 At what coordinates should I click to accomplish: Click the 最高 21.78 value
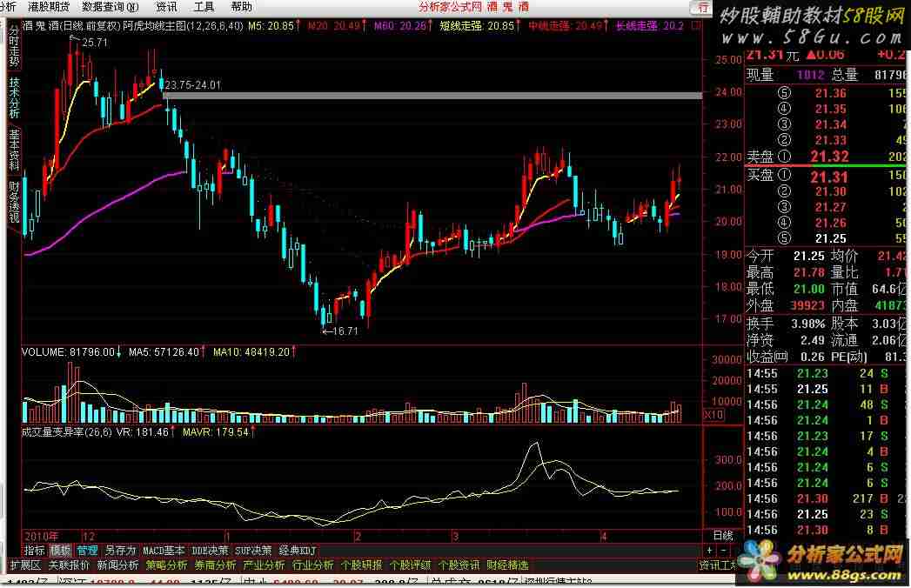pos(808,272)
